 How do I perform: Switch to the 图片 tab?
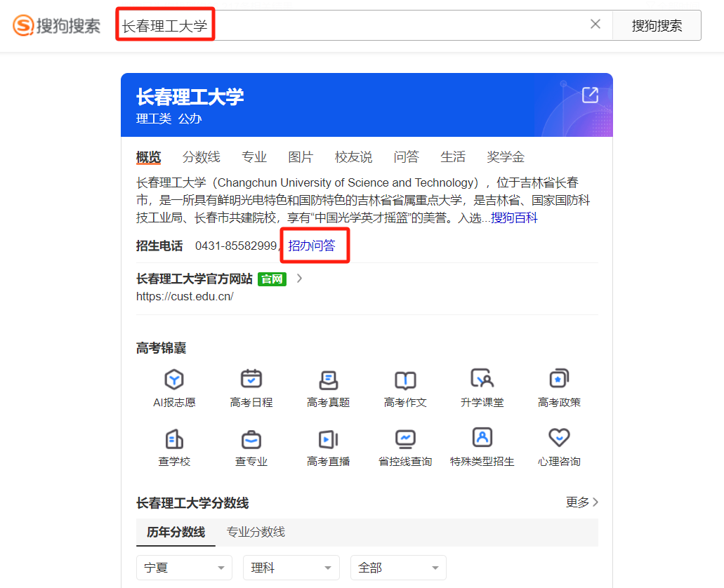point(301,157)
